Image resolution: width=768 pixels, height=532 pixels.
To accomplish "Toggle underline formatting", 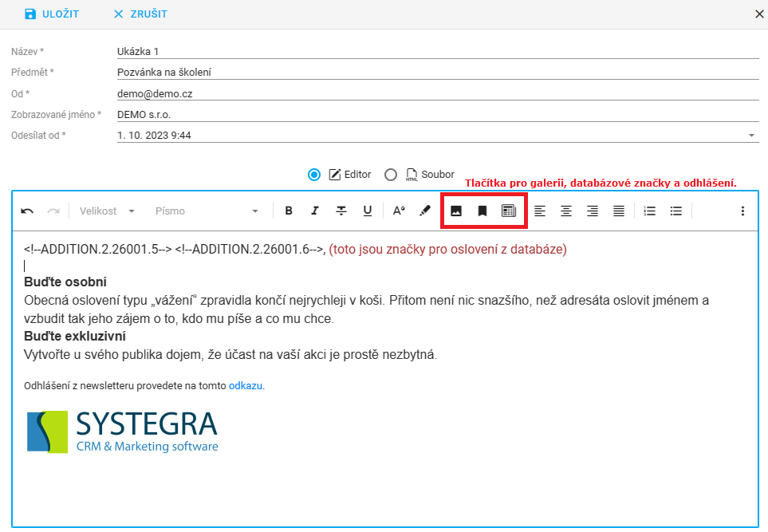I will (x=368, y=211).
